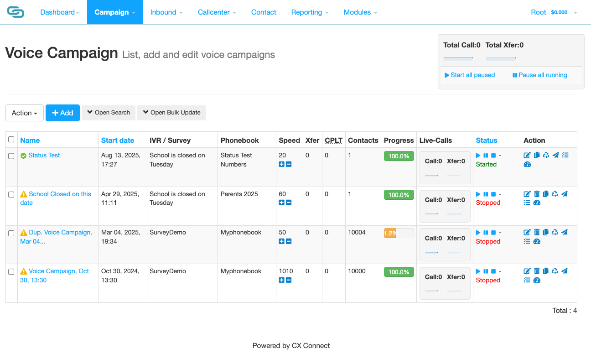Tick the select-all checkbox in table header
Viewport: 591px width, 364px height.
(11, 140)
